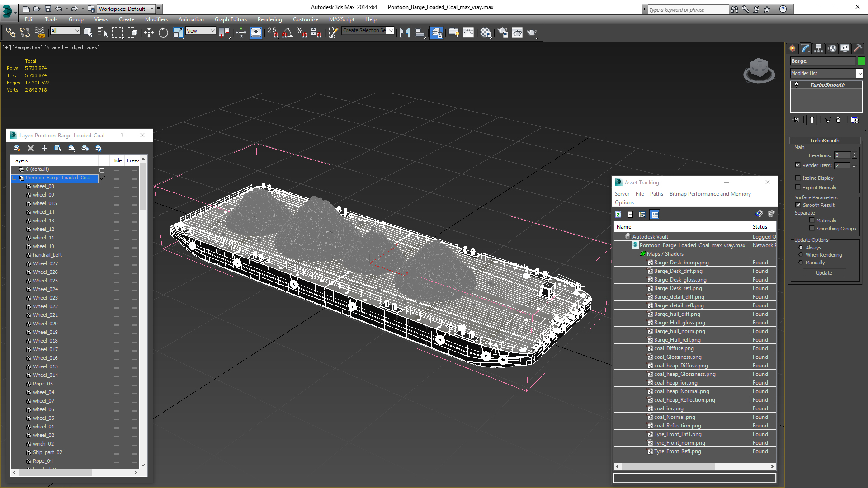Open Render Setup from the toolbar
The height and width of the screenshot is (488, 868).
(502, 32)
